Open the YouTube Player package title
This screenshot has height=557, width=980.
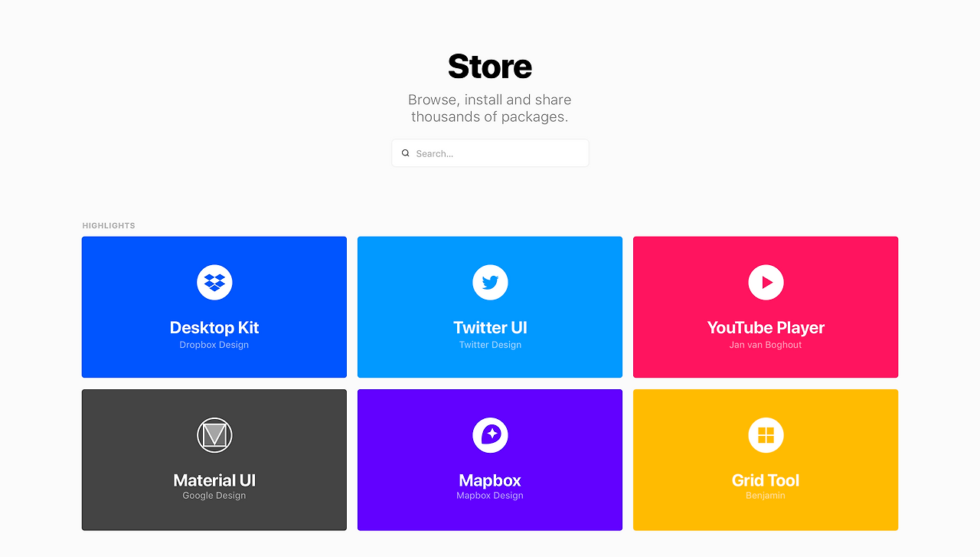[766, 328]
